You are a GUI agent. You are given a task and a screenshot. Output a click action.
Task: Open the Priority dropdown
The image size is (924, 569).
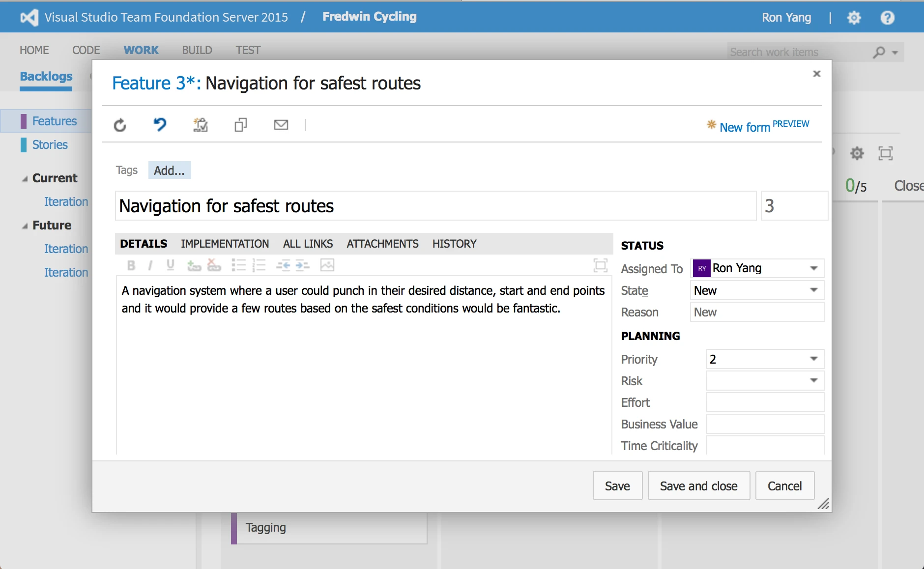[813, 359]
